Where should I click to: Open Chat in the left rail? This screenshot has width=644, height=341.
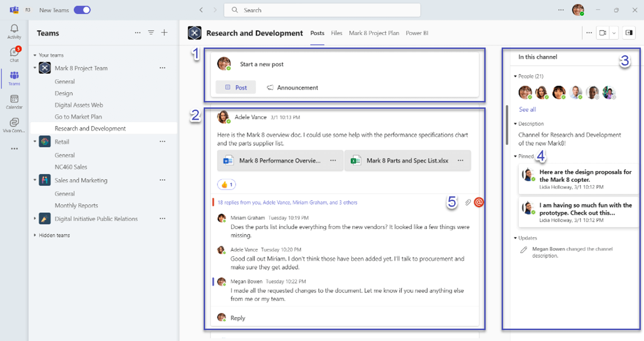pos(14,54)
